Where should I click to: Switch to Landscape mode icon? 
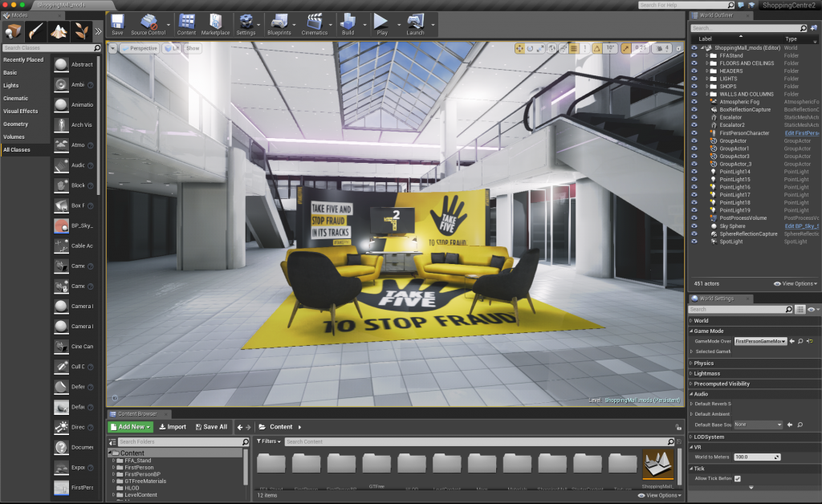(59, 31)
